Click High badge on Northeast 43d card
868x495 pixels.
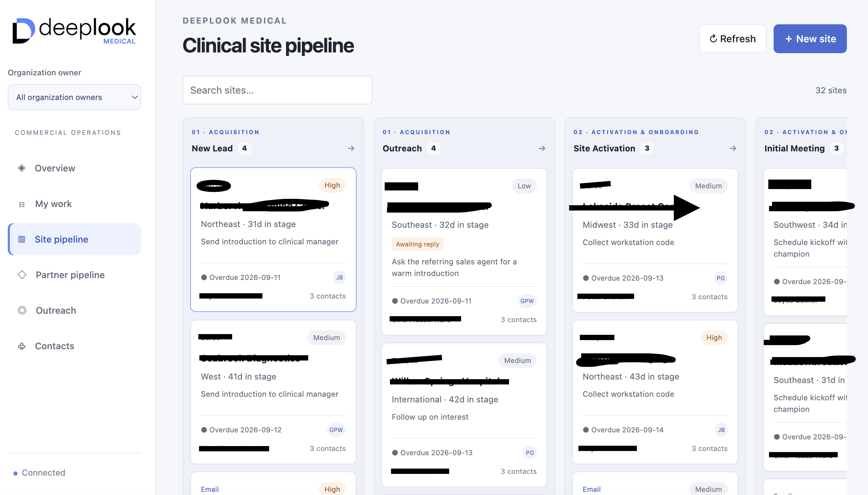pyautogui.click(x=714, y=338)
